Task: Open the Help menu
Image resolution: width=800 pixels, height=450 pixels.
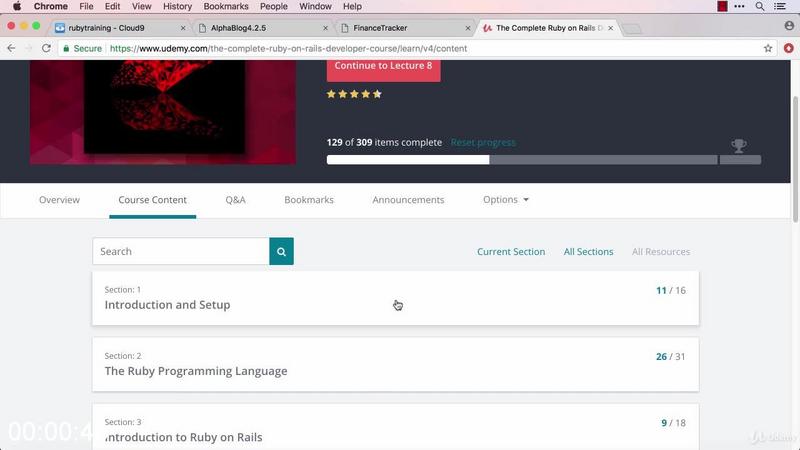Action: coord(352,6)
